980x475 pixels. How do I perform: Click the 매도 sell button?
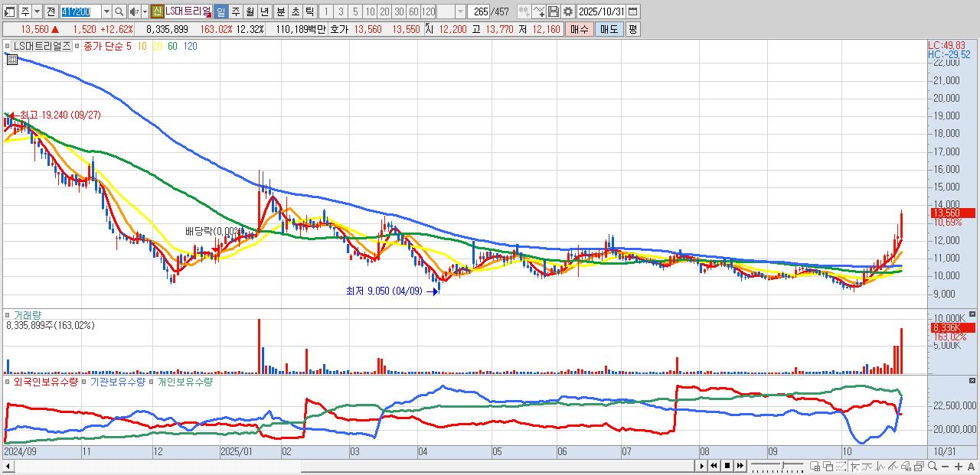pos(609,29)
